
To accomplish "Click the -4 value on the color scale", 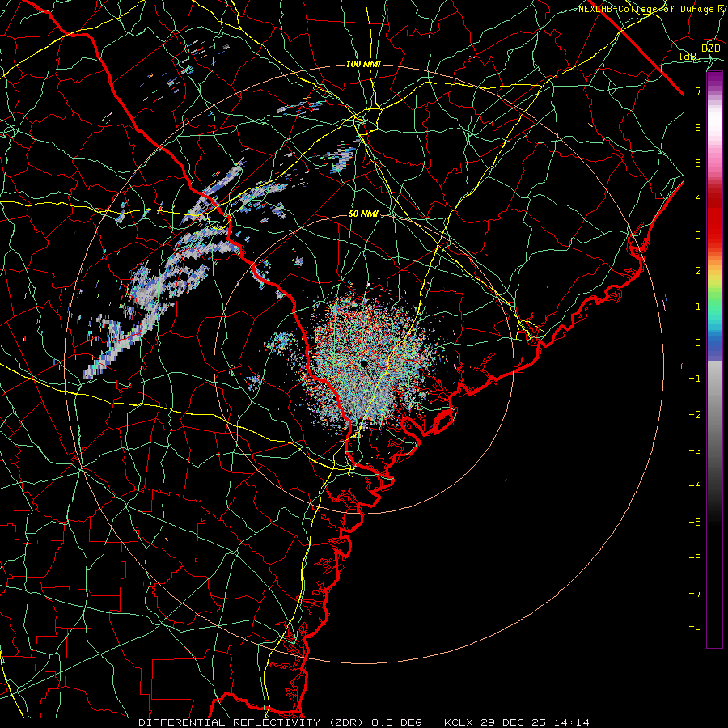I will tap(695, 486).
